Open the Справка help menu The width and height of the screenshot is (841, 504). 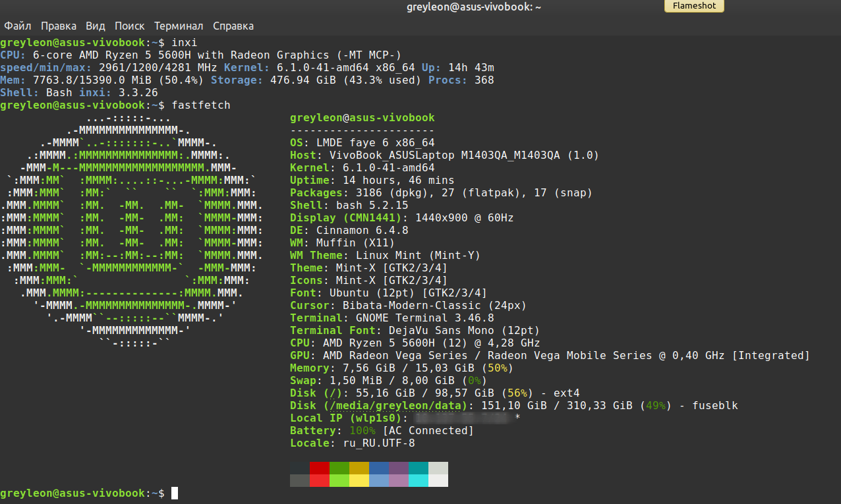click(233, 26)
